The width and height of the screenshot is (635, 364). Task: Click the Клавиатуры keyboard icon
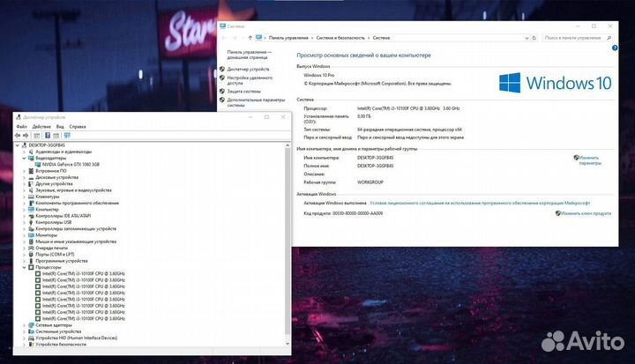tap(31, 197)
